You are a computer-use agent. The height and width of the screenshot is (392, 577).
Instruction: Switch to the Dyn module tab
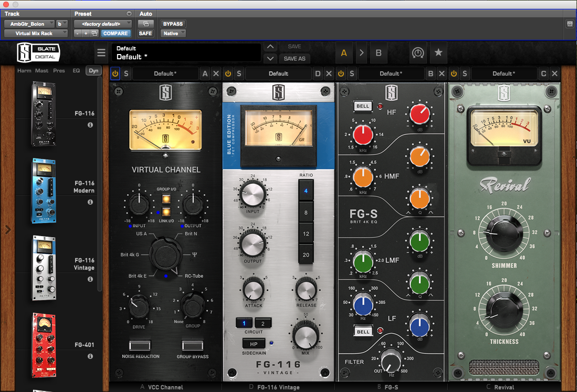coord(93,71)
